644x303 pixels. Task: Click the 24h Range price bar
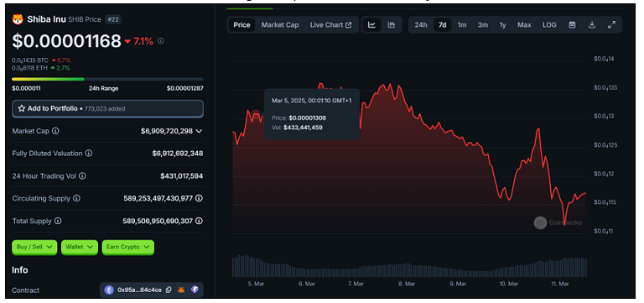pyautogui.click(x=107, y=79)
